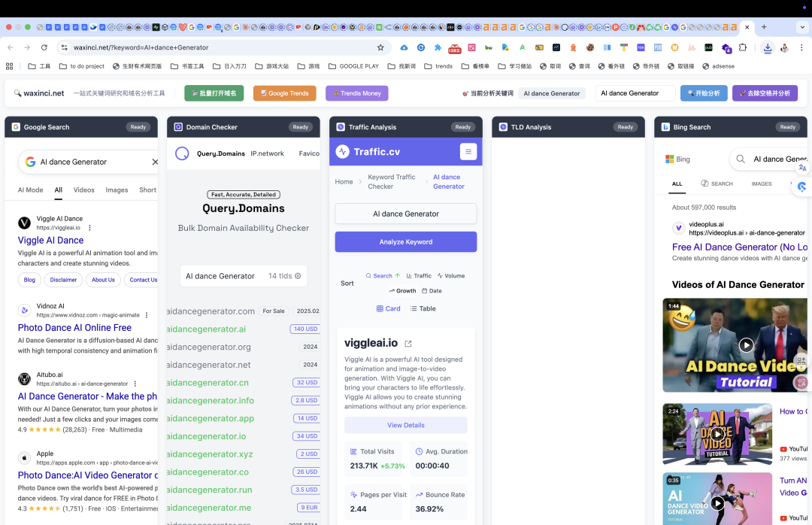This screenshot has height=525, width=812.
Task: Click the purple Trends Money button
Action: [x=357, y=93]
